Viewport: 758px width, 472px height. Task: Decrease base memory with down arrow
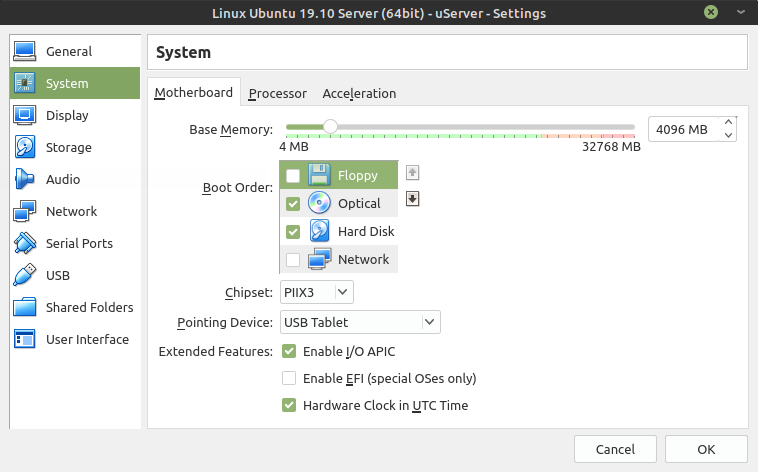click(x=728, y=135)
